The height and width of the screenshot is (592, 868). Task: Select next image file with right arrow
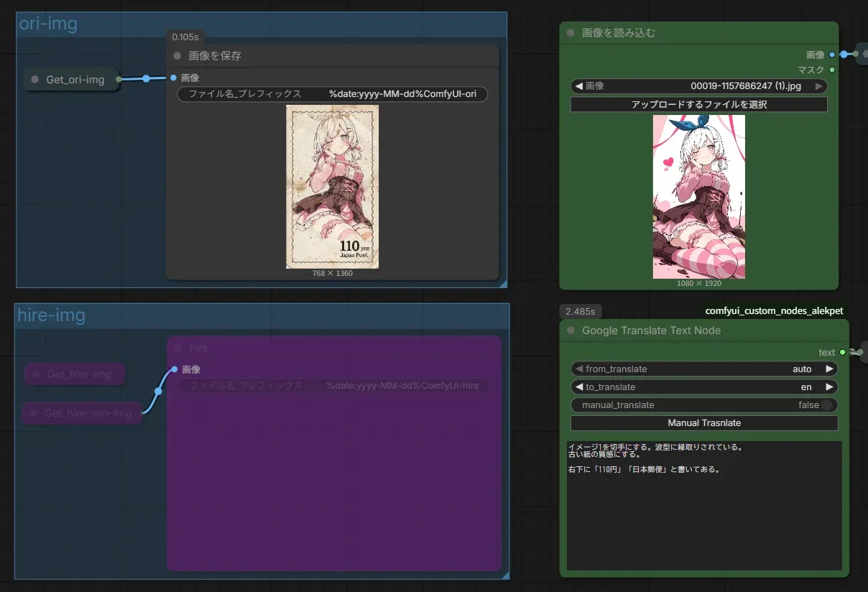pyautogui.click(x=818, y=86)
